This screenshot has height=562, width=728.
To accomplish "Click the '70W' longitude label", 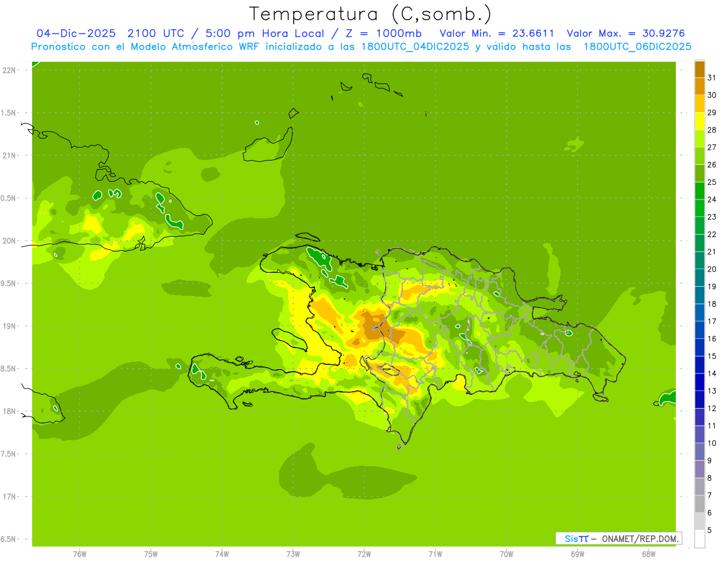I will [507, 554].
